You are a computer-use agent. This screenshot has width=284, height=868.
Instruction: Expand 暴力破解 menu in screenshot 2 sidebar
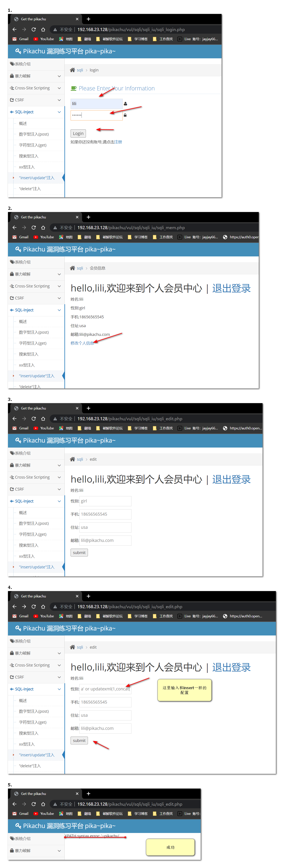tap(36, 274)
